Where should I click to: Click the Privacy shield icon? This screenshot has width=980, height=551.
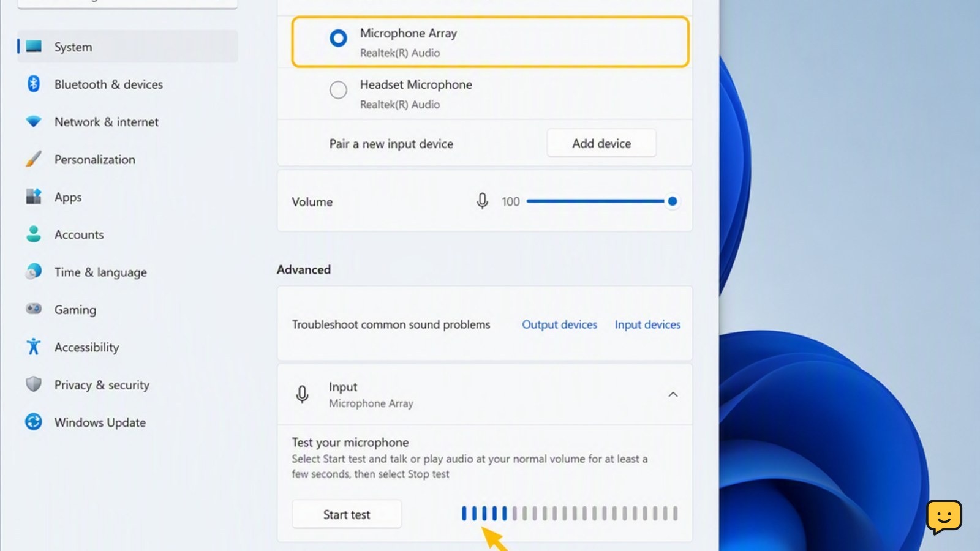[x=34, y=384]
